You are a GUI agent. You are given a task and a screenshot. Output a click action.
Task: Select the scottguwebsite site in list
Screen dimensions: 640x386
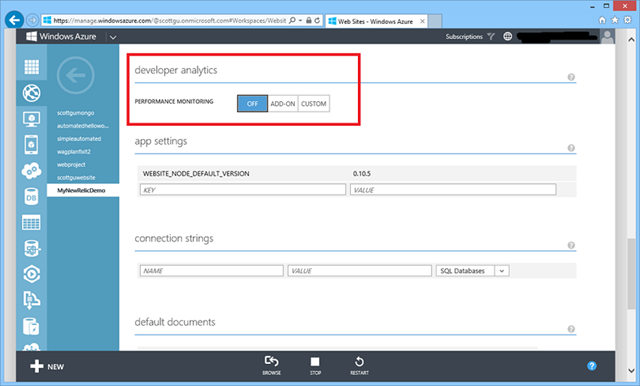pyautogui.click(x=76, y=177)
